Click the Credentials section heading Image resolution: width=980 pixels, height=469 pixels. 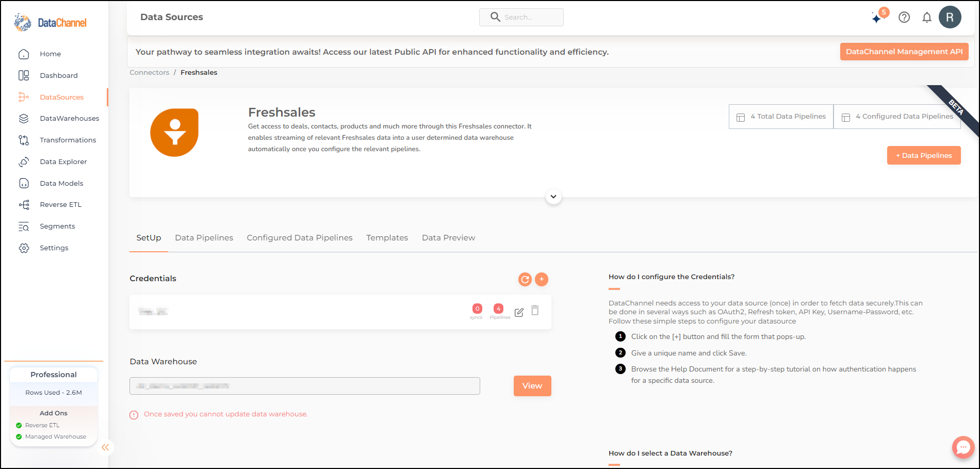pos(153,279)
